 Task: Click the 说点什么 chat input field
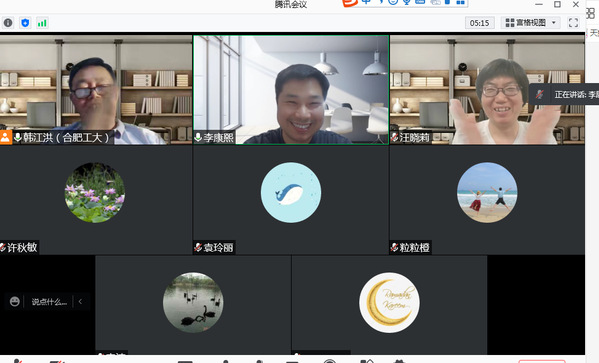[49, 301]
